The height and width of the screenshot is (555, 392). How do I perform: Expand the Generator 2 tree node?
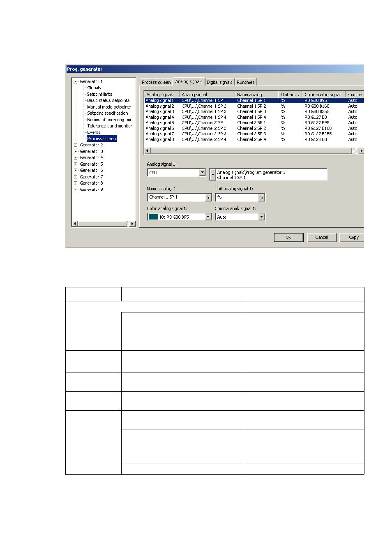tap(76, 145)
